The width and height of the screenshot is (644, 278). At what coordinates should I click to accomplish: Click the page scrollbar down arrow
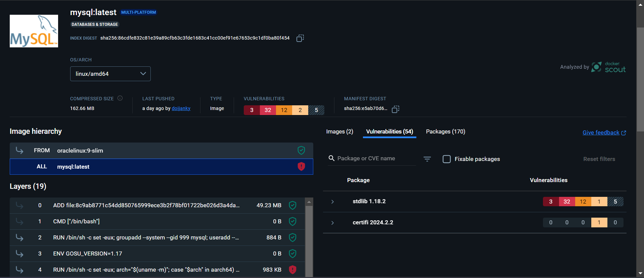641,273
